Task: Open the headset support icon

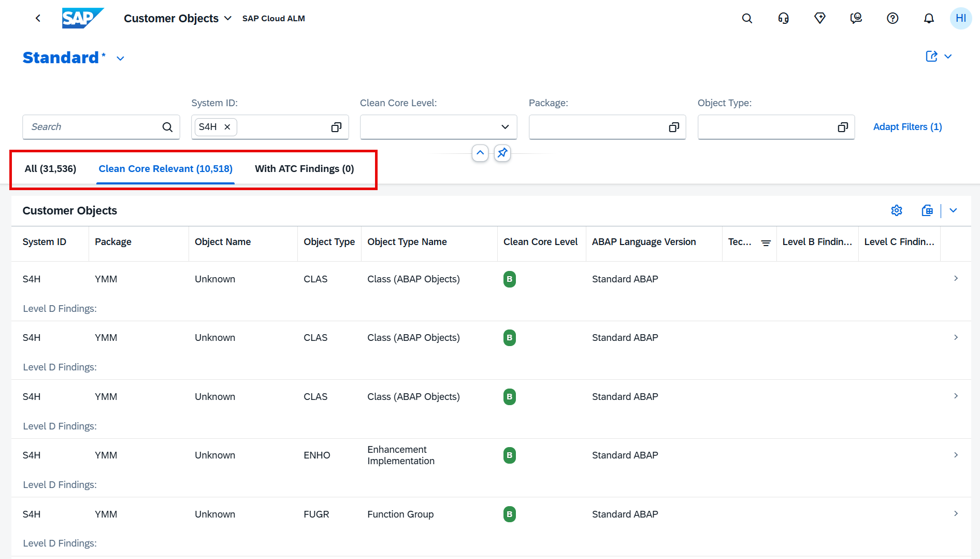Action: [783, 18]
